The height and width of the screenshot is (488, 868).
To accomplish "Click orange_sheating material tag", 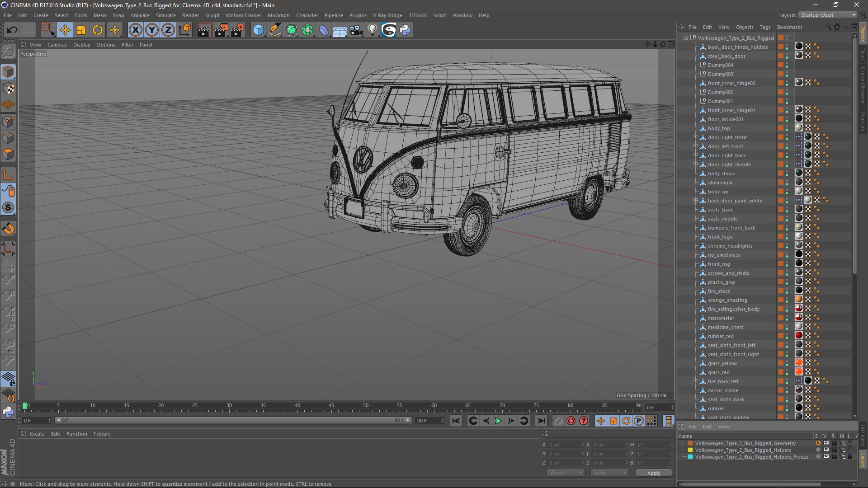I will tap(799, 299).
